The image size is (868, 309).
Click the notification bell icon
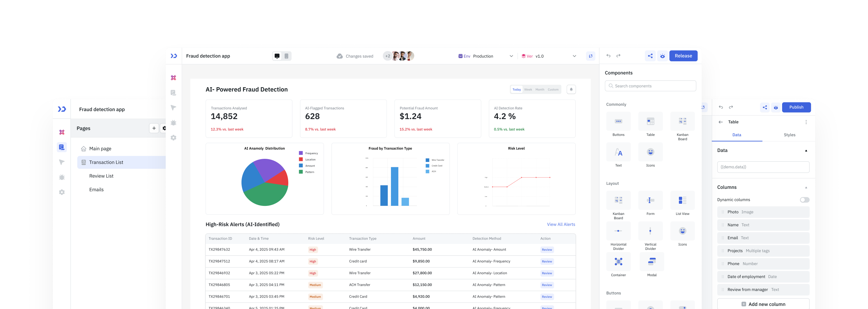[x=571, y=89]
